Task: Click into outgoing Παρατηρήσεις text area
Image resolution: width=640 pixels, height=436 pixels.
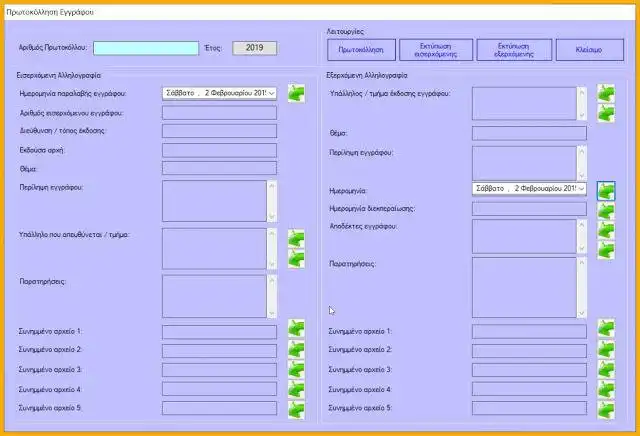Action: click(x=524, y=287)
